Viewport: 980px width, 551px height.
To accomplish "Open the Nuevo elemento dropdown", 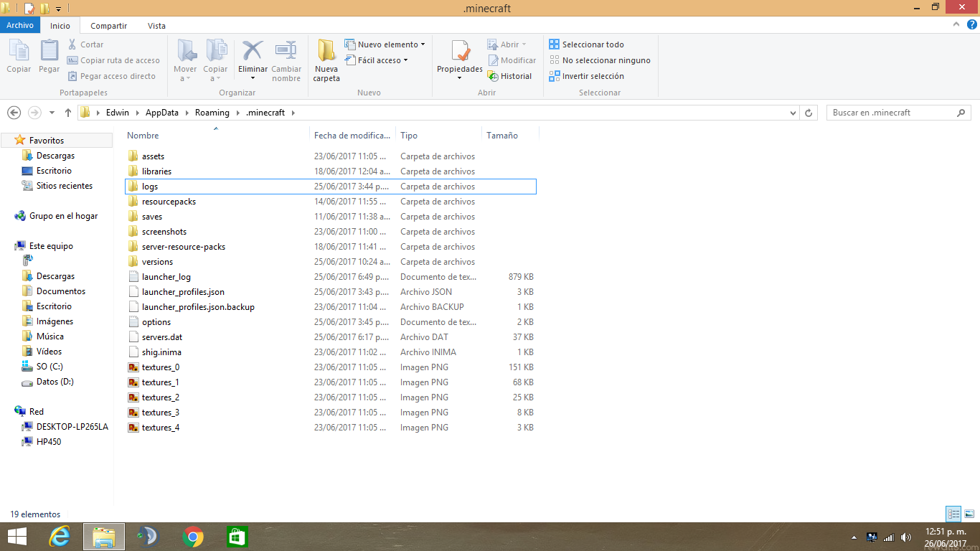I will tap(385, 44).
